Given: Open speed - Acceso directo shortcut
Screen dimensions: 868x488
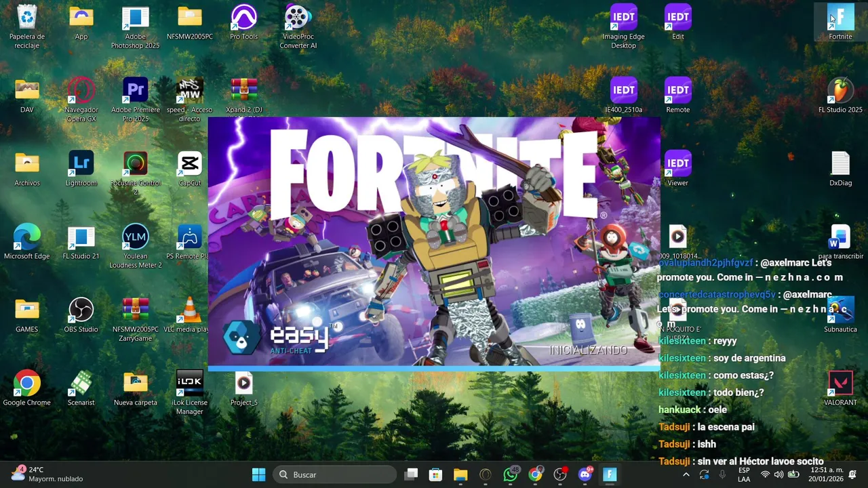Looking at the screenshot, I should [x=190, y=100].
